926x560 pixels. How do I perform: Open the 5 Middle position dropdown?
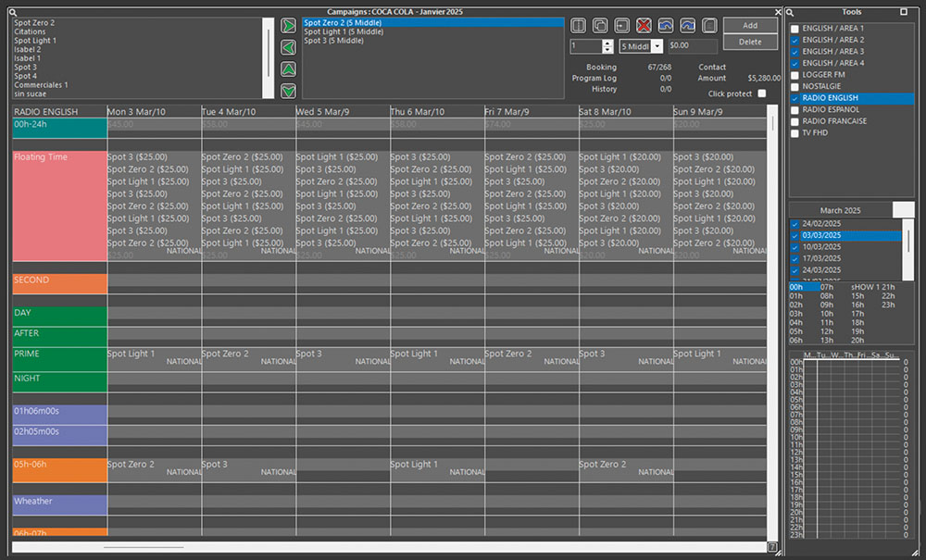[x=657, y=45]
